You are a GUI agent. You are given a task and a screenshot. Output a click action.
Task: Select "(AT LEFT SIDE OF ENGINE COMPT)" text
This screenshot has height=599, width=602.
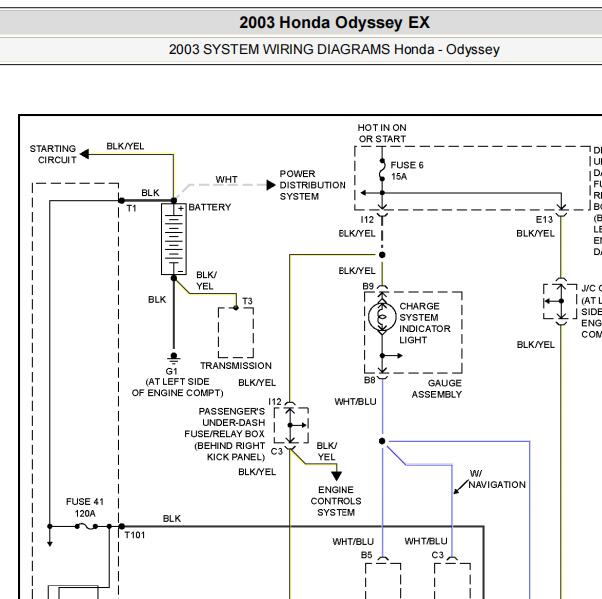pyautogui.click(x=177, y=387)
